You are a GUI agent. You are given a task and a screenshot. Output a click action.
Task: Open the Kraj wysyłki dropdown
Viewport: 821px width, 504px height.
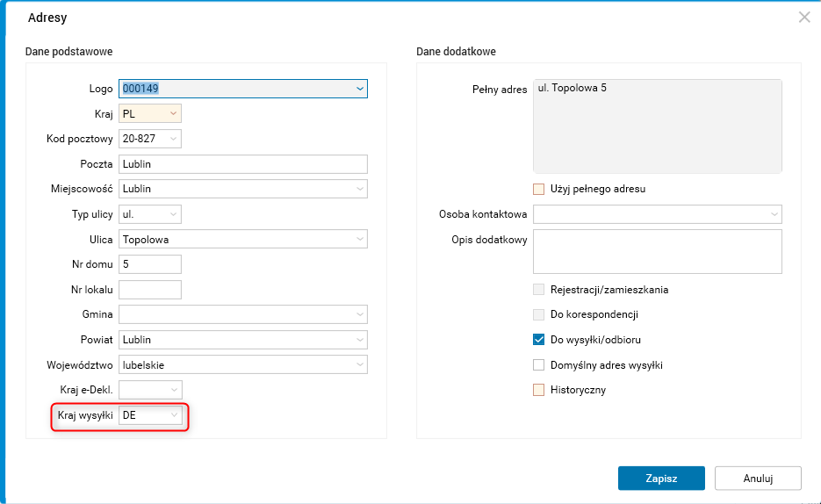pos(174,415)
